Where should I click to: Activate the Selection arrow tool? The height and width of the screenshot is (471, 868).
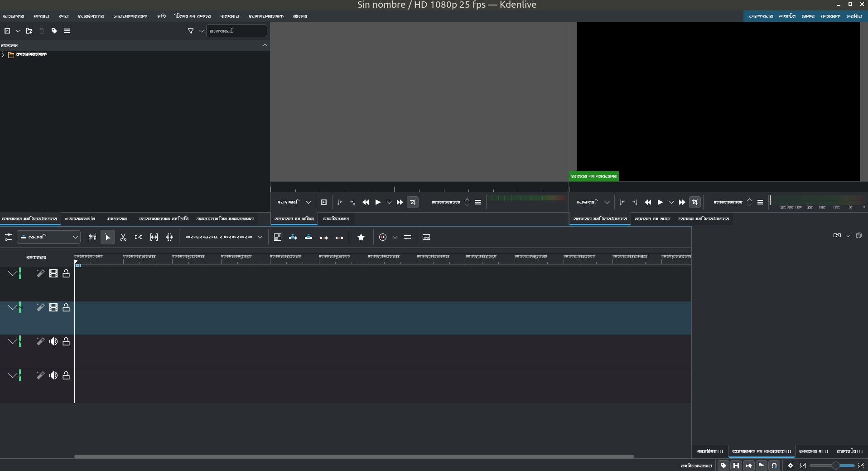coord(107,237)
